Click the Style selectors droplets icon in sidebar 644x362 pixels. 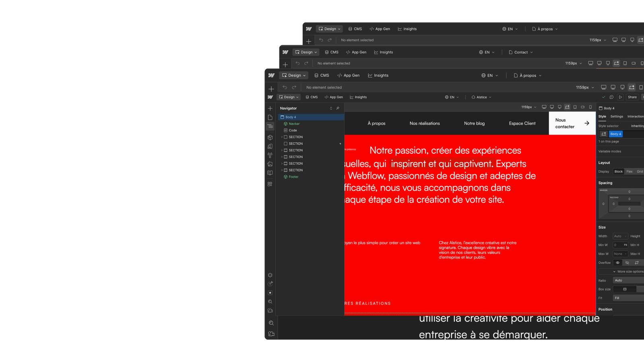(270, 155)
